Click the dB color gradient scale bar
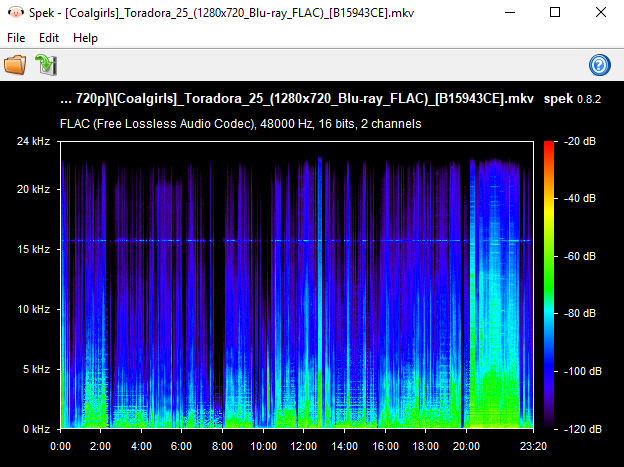Screen dimensions: 624x467 click(549, 285)
